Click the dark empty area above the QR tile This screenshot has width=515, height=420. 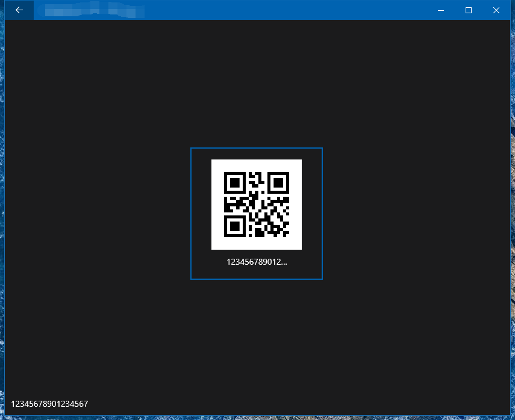coord(257,84)
